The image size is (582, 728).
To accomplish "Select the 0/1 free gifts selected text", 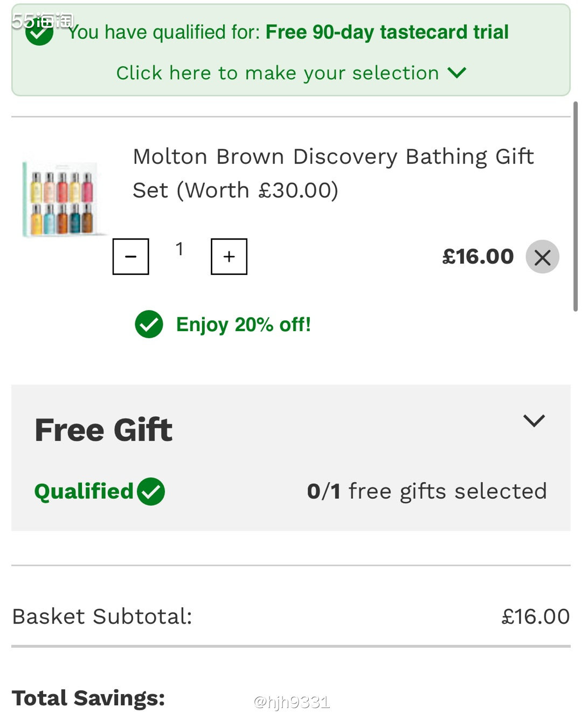I will tap(427, 491).
